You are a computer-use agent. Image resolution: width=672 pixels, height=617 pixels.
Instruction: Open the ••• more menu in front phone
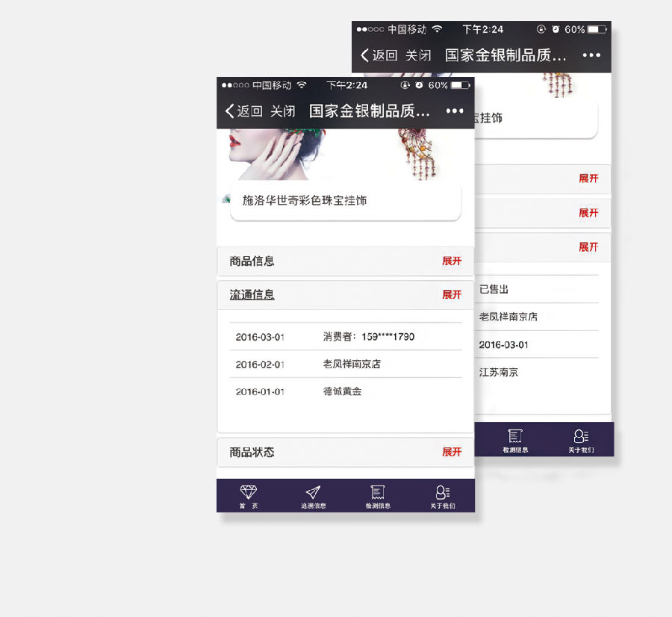455,111
